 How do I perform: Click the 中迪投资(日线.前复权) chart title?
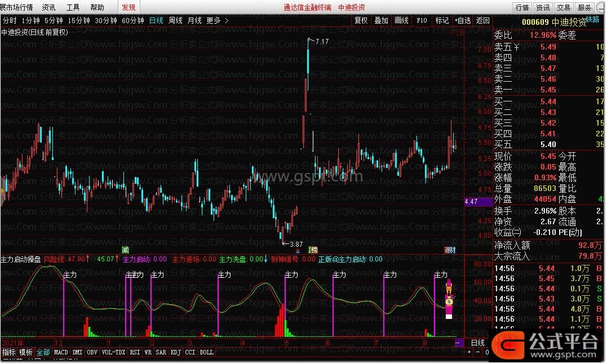click(x=34, y=33)
